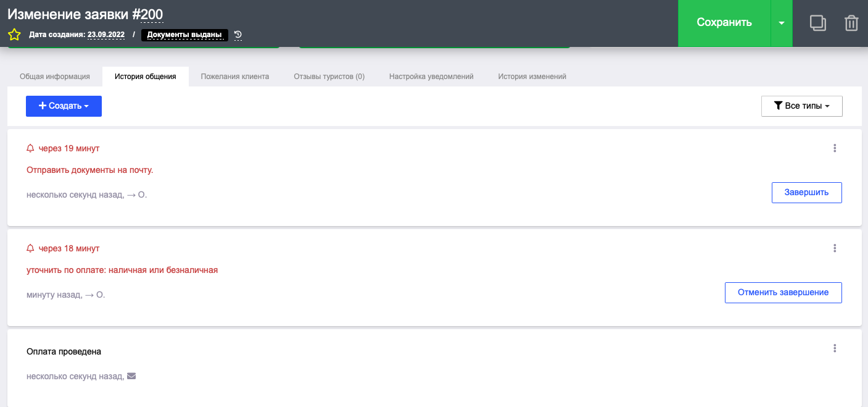Screen dimensions: 868x407
Task: Click 'Отменить завершение' button
Action: tap(783, 293)
